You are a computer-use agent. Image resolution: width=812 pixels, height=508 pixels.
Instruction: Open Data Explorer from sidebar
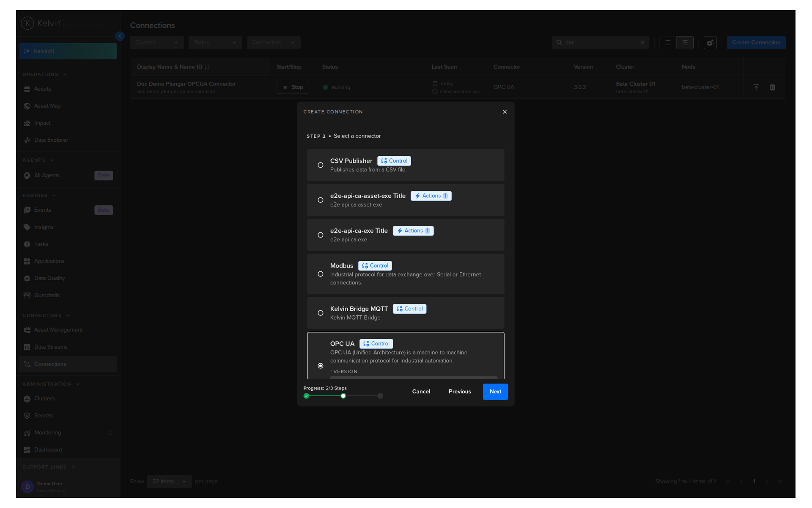coord(68,140)
